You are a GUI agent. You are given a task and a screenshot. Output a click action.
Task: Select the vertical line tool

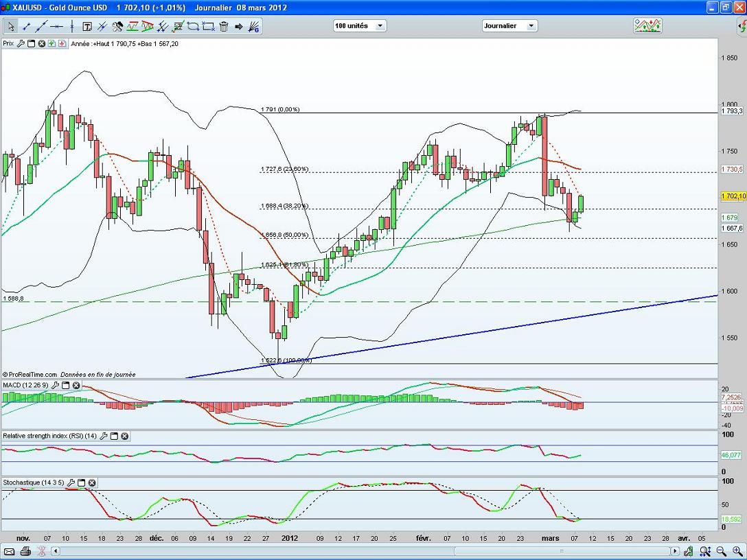pos(72,27)
